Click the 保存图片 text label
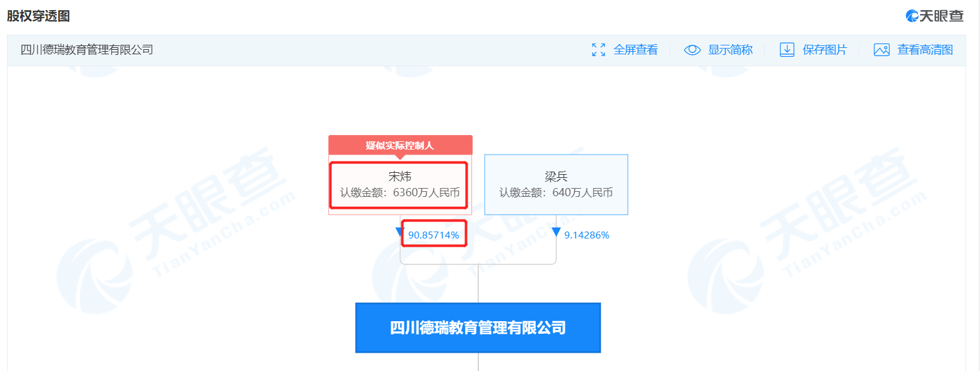Image resolution: width=980 pixels, height=371 pixels. pyautogui.click(x=825, y=50)
